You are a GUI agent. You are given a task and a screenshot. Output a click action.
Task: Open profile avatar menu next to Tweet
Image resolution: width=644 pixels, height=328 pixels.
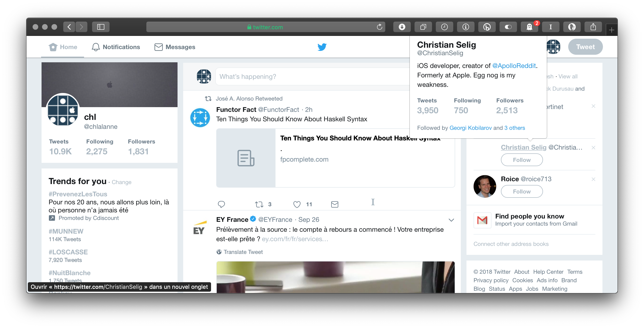pyautogui.click(x=553, y=47)
